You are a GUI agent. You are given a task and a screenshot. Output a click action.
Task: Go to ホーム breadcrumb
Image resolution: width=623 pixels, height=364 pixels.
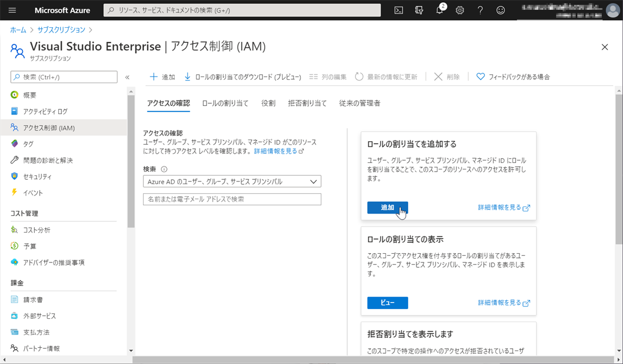pos(18,30)
